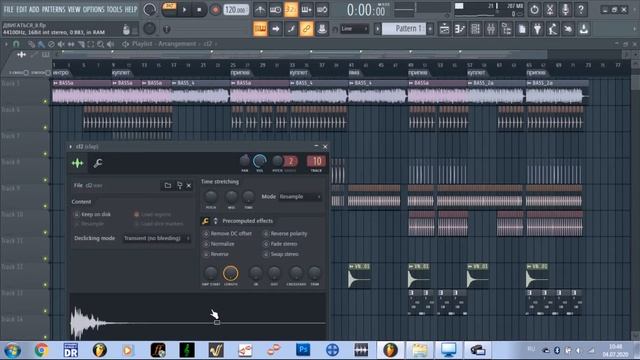The height and width of the screenshot is (360, 640).
Task: Open the PATTERNS menu
Action: (53, 9)
